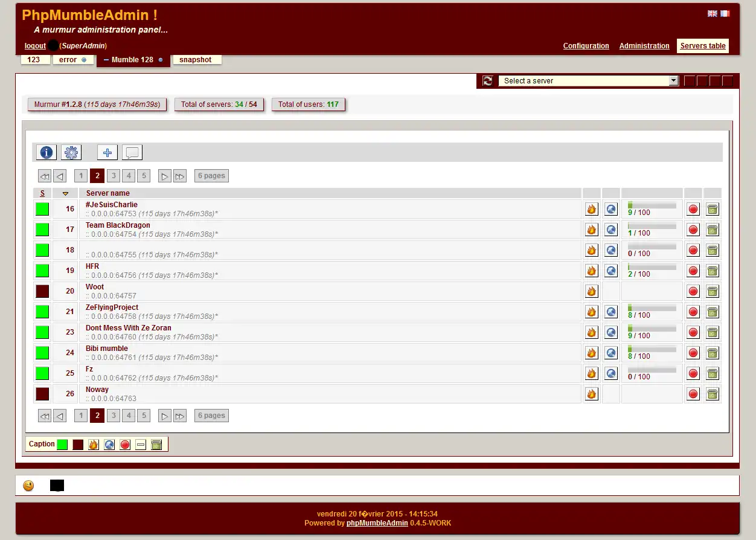Toggle green status square of Fz
The image size is (756, 540).
(42, 373)
